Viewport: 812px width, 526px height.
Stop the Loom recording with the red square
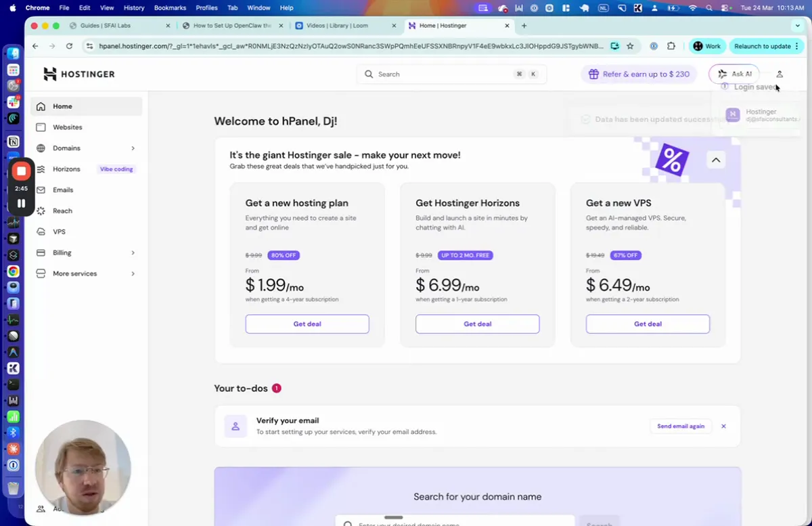point(21,171)
